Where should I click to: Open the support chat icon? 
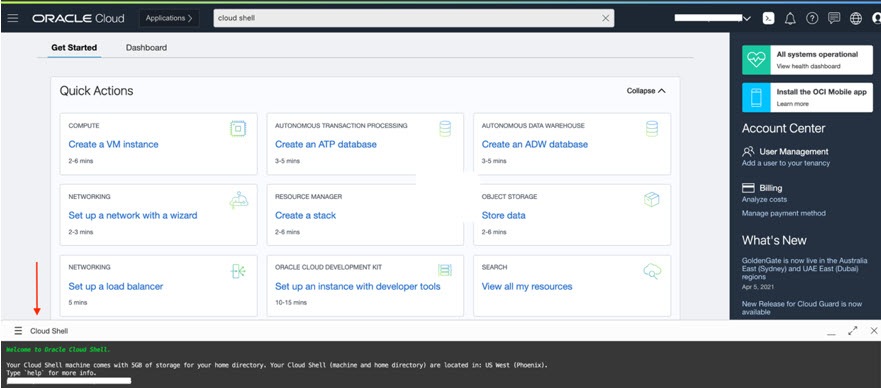(834, 18)
